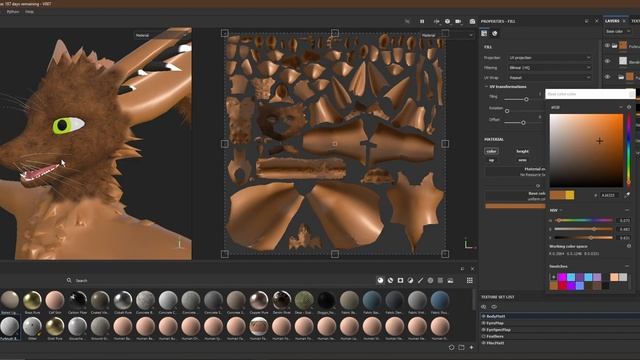The width and height of the screenshot is (640, 360).
Task: Open the UV Wrap dropdown
Action: pyautogui.click(x=549, y=78)
